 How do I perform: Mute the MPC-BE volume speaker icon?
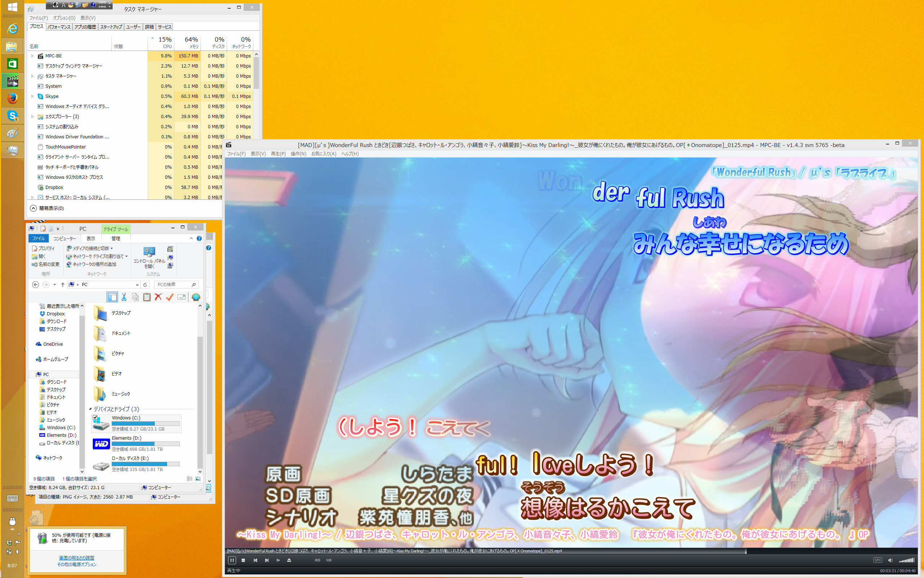tap(890, 560)
